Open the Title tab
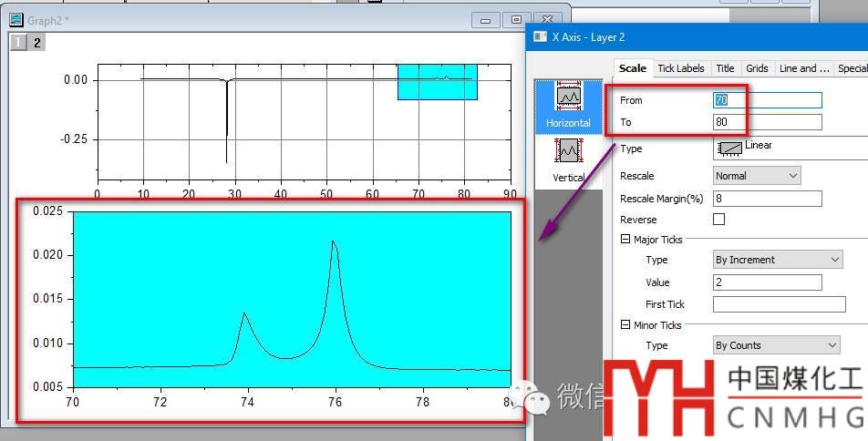 [x=725, y=68]
